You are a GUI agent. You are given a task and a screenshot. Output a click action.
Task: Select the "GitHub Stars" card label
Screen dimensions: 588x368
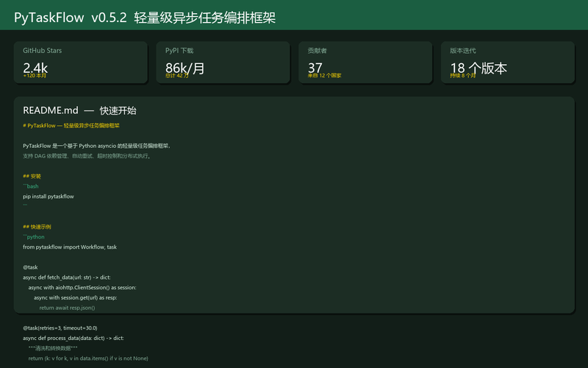point(42,50)
